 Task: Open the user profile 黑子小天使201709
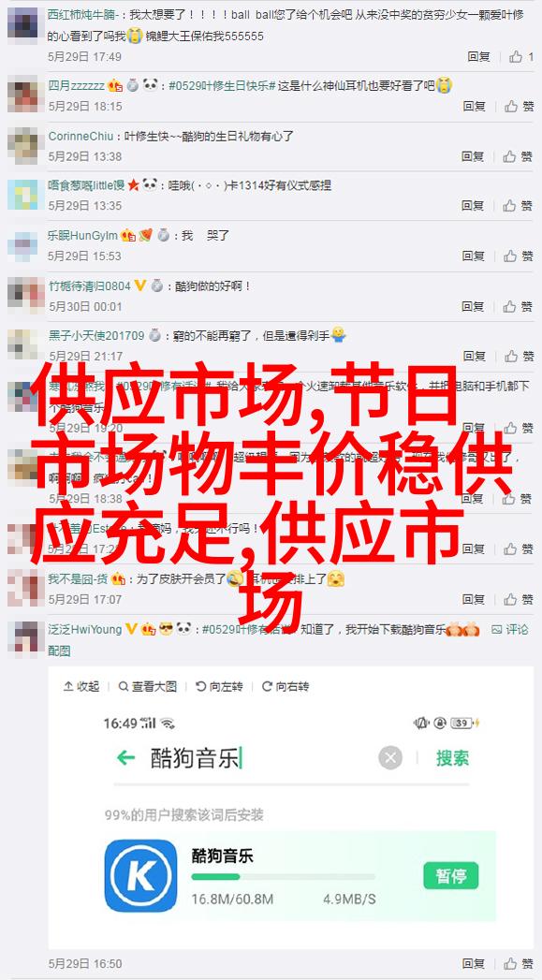[96, 336]
